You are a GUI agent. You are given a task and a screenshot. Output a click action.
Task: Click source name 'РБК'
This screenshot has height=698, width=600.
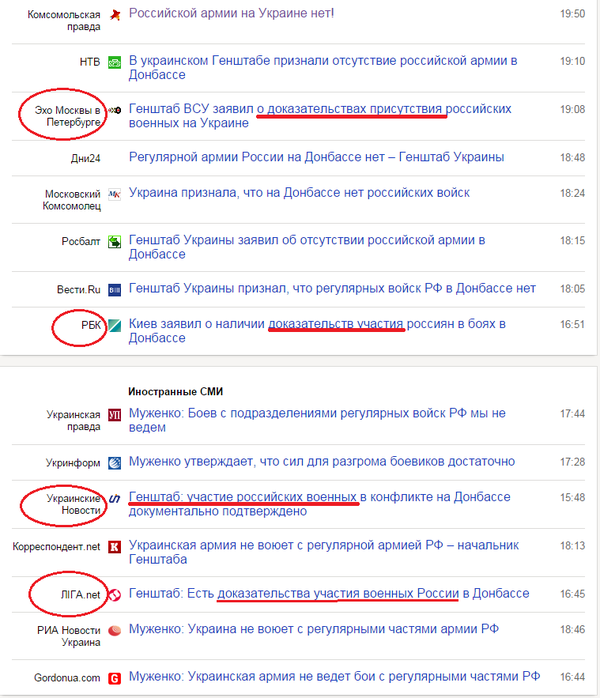coord(91,325)
